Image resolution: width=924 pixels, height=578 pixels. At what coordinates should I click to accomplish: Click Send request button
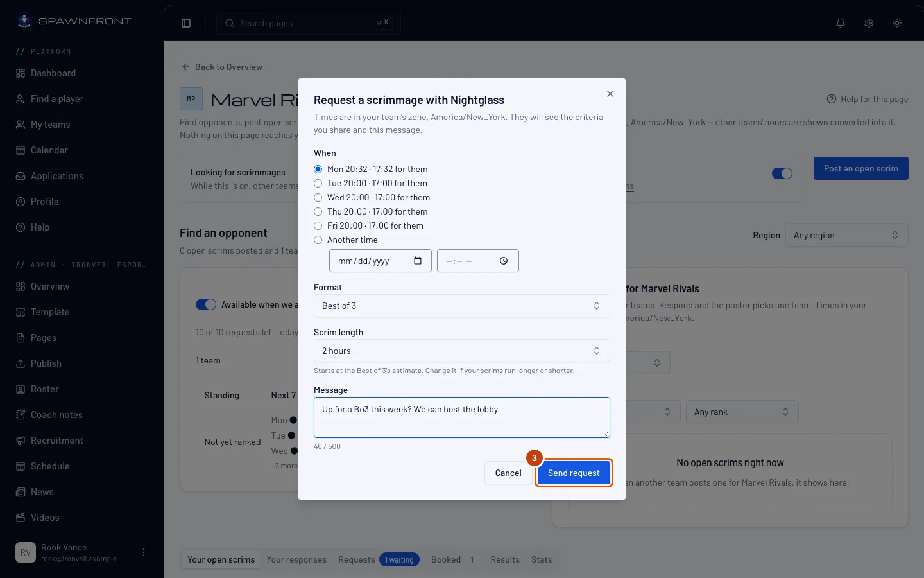[x=574, y=473]
